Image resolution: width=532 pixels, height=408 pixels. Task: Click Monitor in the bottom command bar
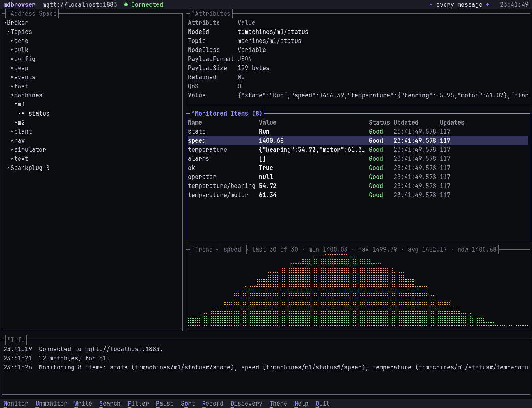pyautogui.click(x=16, y=404)
